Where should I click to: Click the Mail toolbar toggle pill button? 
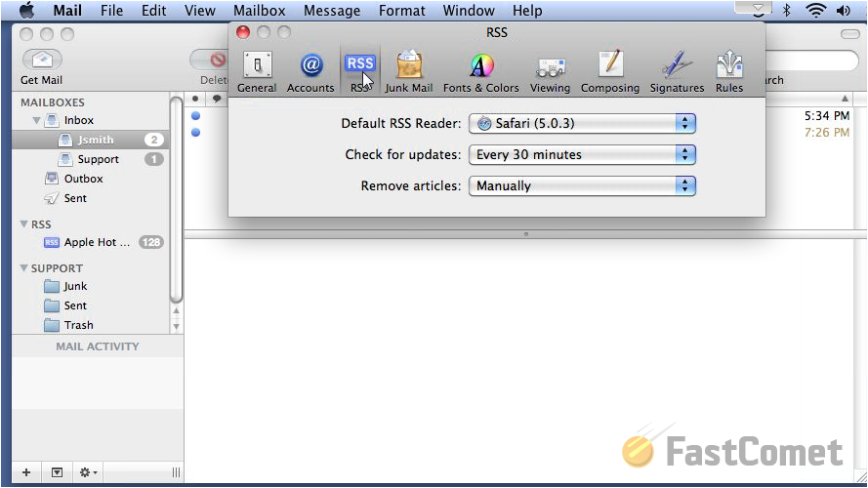click(x=849, y=34)
